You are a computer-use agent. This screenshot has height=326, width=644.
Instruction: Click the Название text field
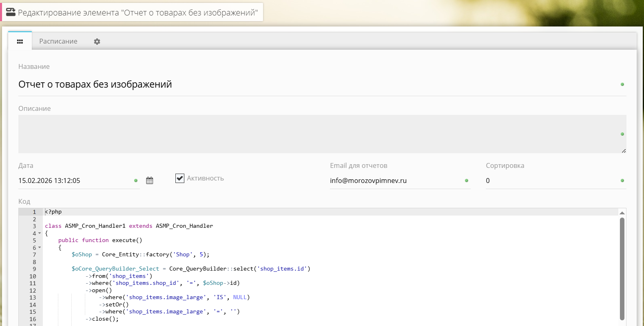tap(314, 84)
